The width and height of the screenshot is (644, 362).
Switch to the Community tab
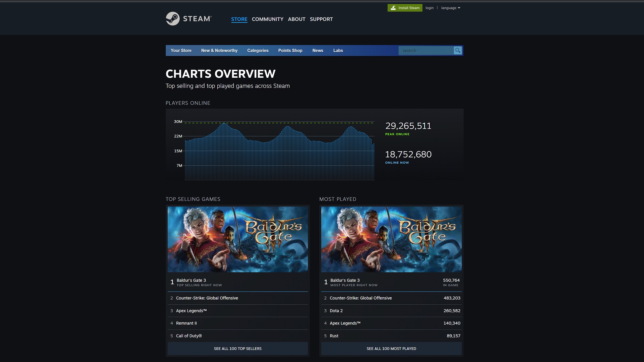(x=267, y=19)
